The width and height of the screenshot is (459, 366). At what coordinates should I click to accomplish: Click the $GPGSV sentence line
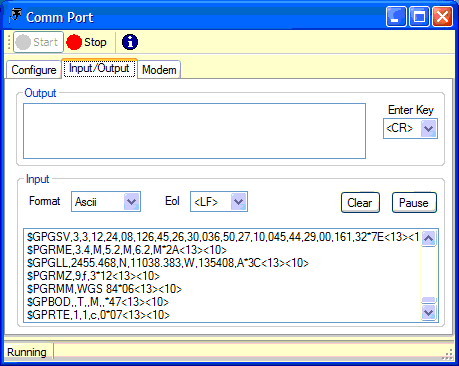pyautogui.click(x=223, y=237)
